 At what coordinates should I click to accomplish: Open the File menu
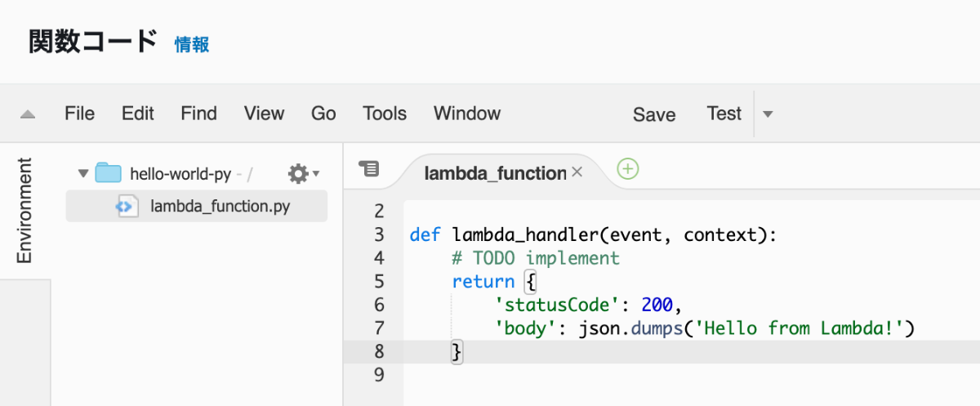point(80,114)
